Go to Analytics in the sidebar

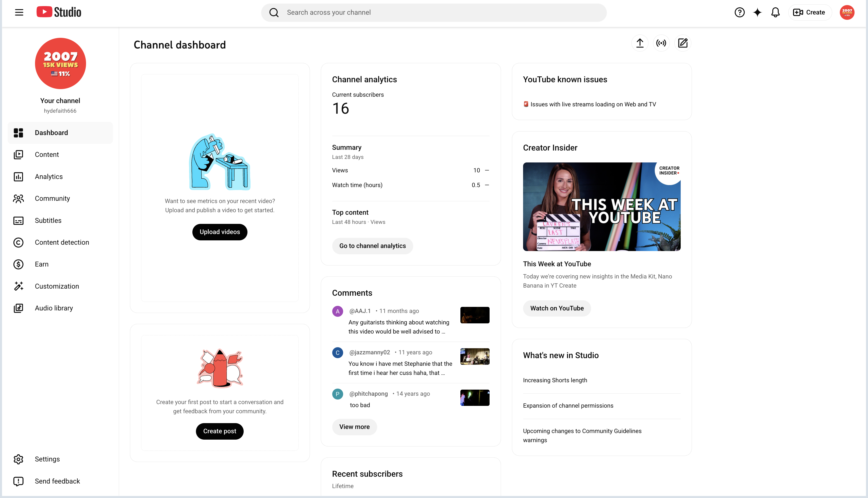tap(60, 176)
